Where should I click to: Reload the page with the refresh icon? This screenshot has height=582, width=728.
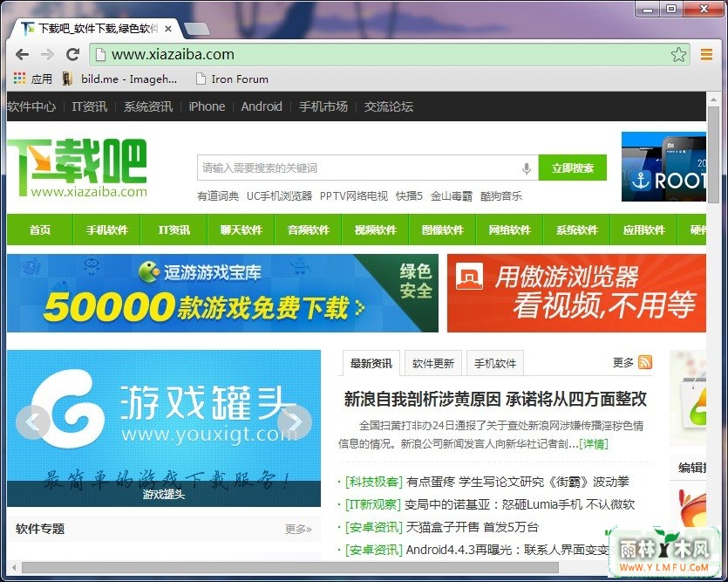click(x=73, y=55)
